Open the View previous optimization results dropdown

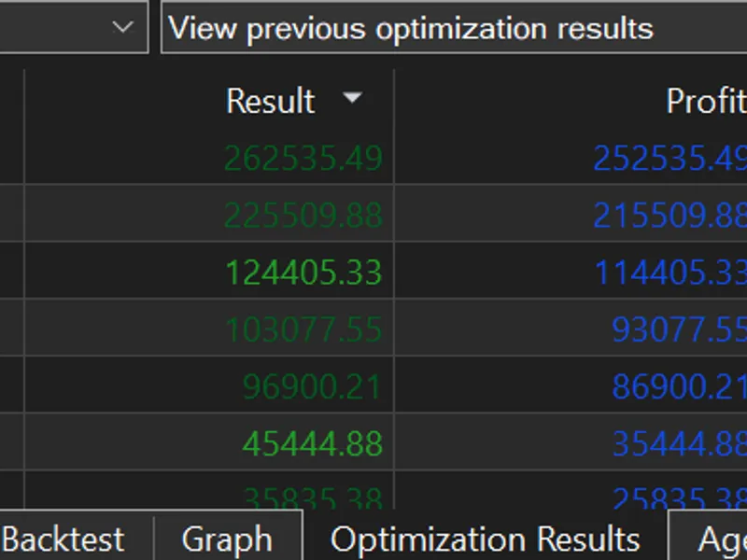coord(454,27)
